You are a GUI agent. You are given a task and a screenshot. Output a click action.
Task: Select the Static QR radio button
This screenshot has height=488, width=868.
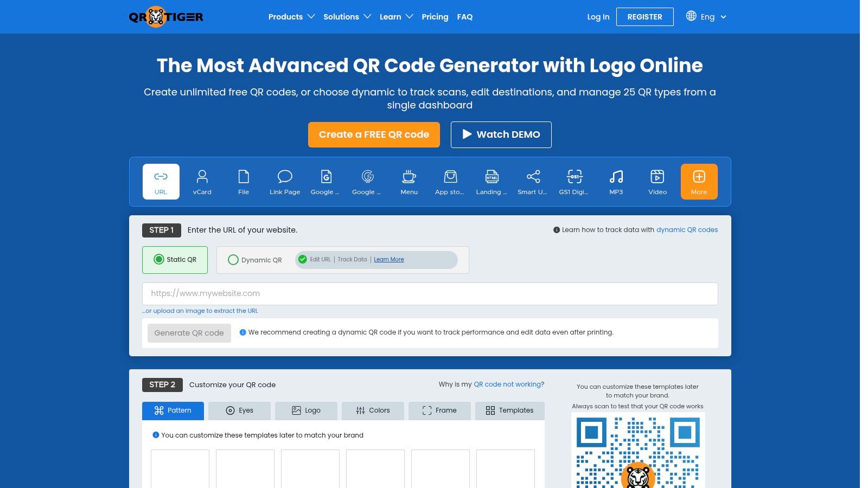159,259
